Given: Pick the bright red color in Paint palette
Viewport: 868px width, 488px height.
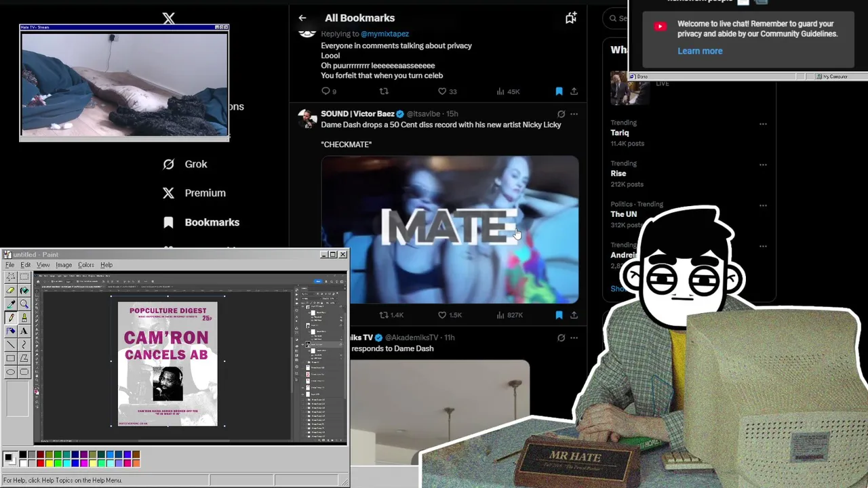Looking at the screenshot, I should (40, 463).
